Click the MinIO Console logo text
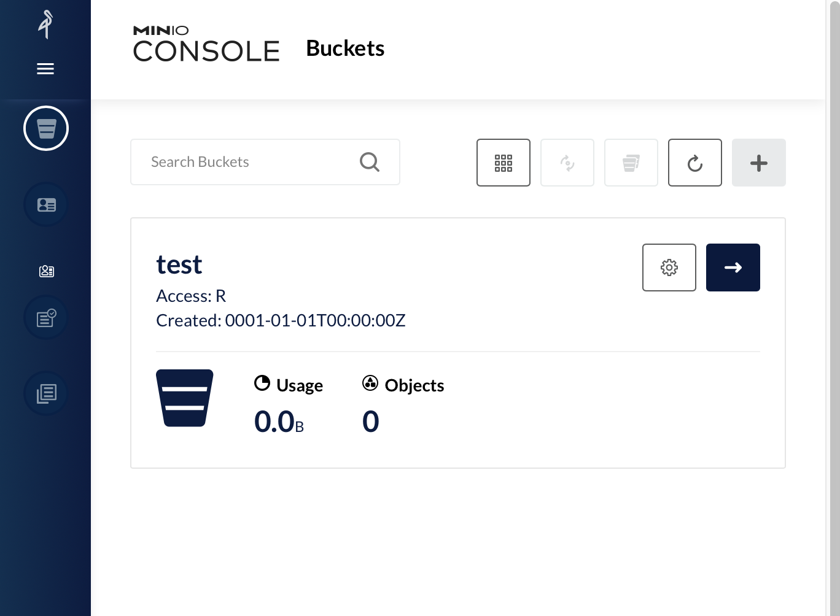 [x=206, y=44]
